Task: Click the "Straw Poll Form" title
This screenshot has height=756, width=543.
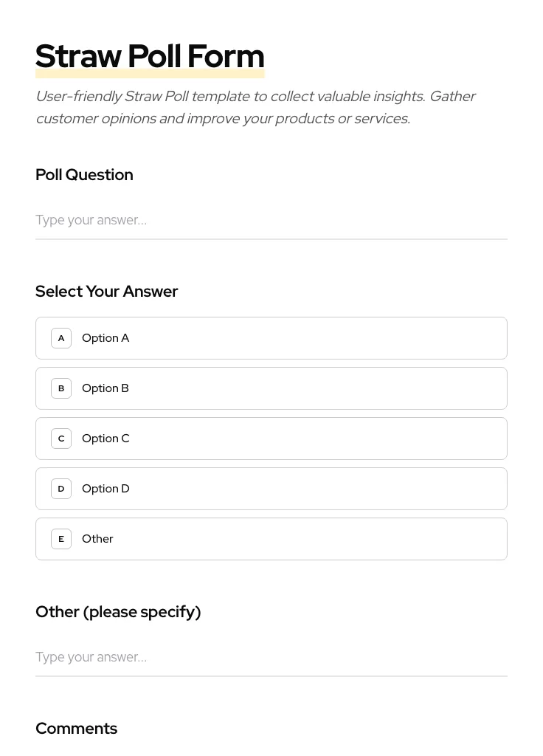Action: click(x=150, y=55)
